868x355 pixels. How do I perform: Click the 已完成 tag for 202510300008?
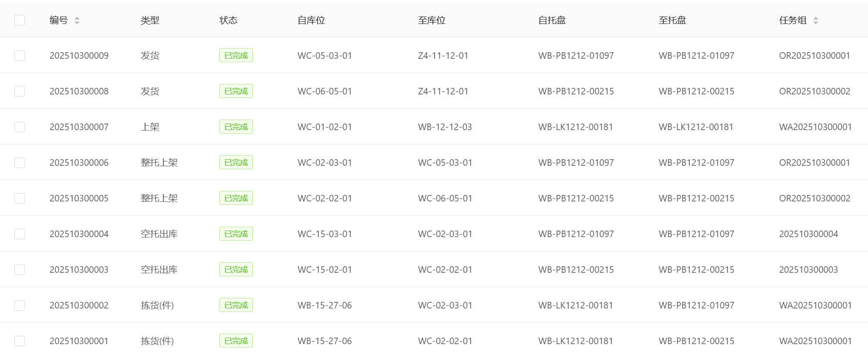[x=236, y=91]
